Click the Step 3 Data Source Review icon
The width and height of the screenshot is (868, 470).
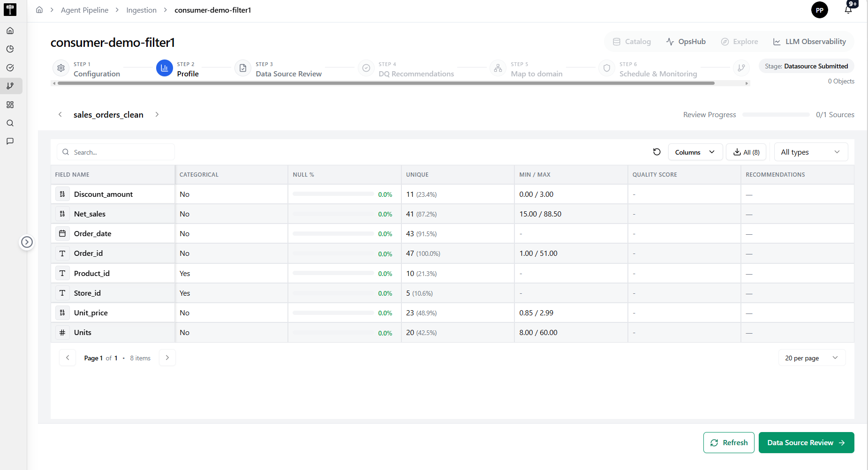point(243,68)
